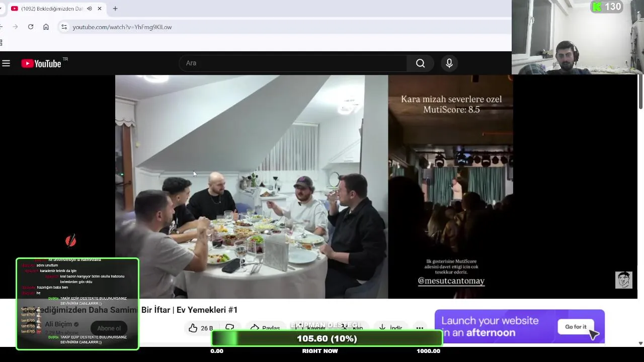Click the small sketch-face avatar icon

point(624,280)
